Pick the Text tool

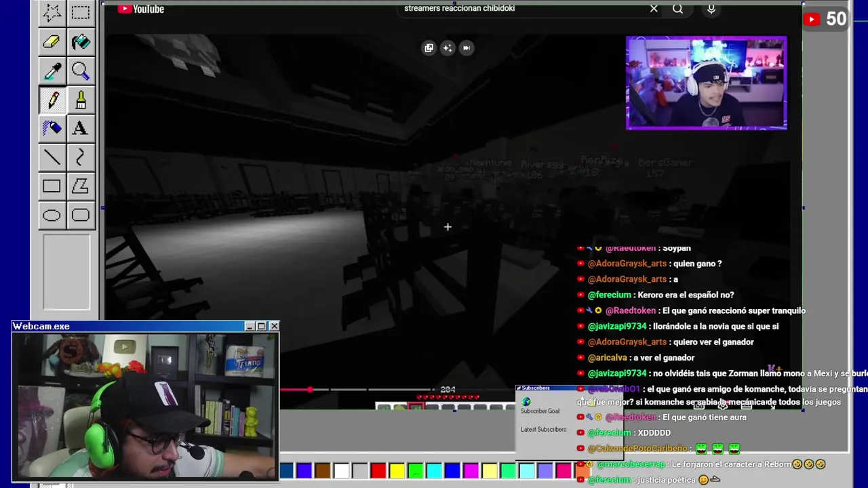coord(81,128)
